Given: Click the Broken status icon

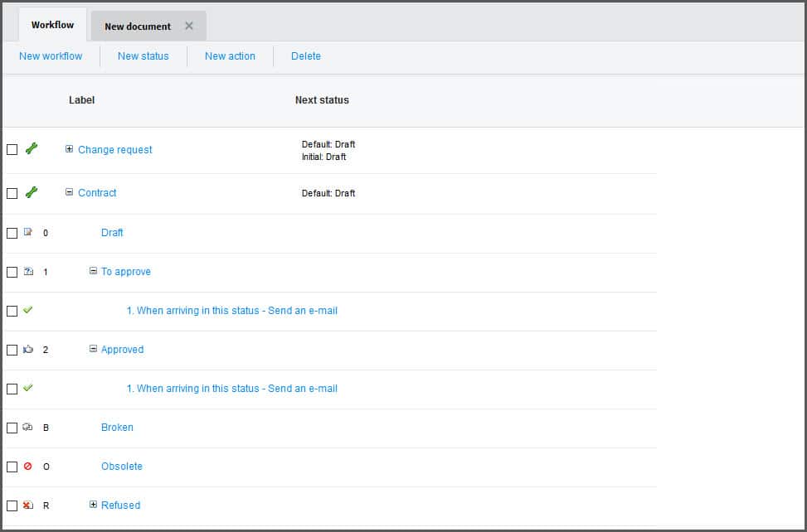Looking at the screenshot, I should point(28,428).
